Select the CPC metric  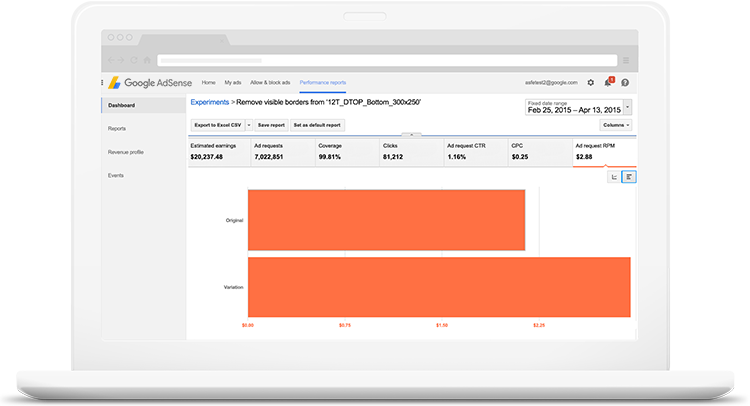[540, 152]
